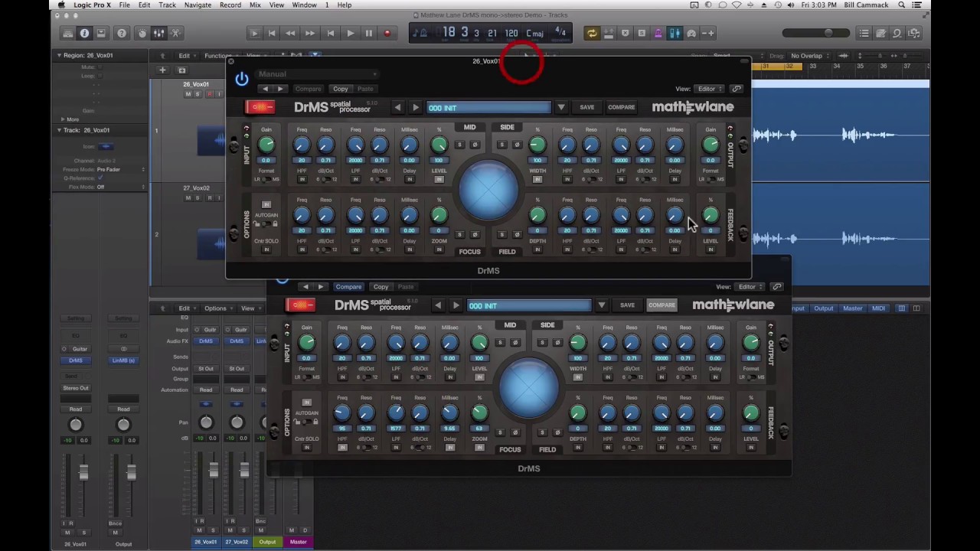This screenshot has height=551, width=980.
Task: Toggle the purple Metronome click button
Action: click(x=658, y=34)
